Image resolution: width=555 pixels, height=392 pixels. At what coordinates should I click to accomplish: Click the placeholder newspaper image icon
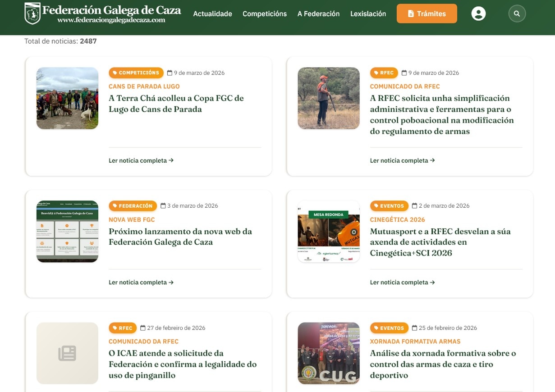click(x=67, y=353)
